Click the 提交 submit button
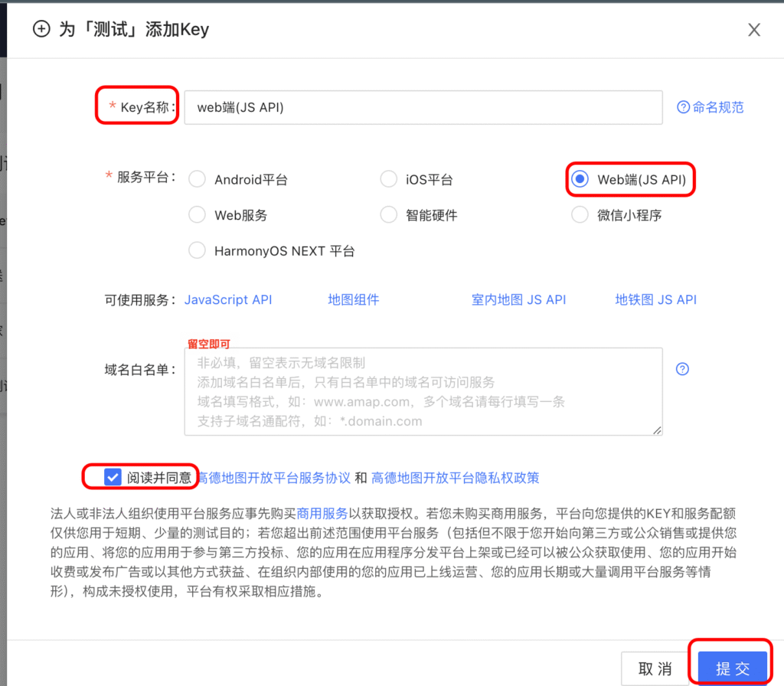The width and height of the screenshot is (784, 686). [x=733, y=668]
